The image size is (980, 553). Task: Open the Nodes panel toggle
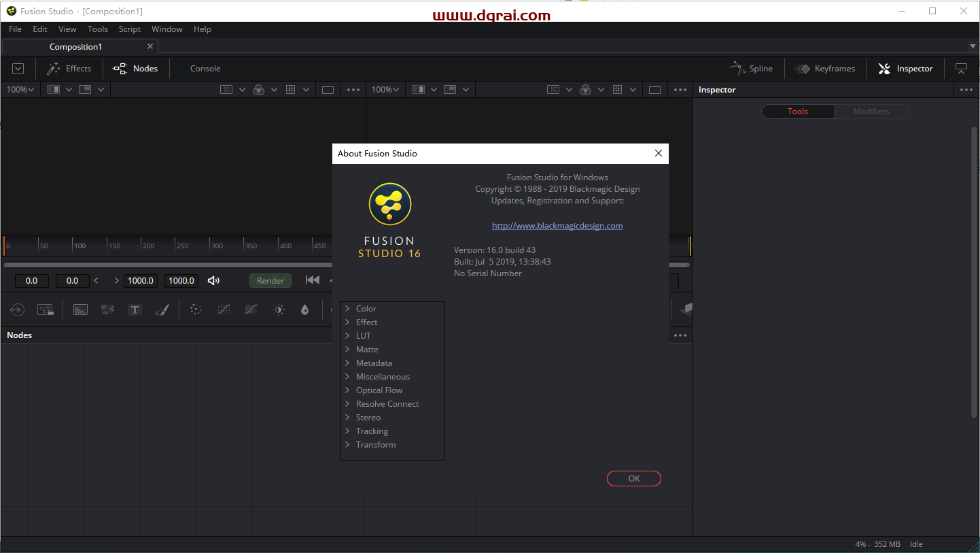(x=135, y=69)
